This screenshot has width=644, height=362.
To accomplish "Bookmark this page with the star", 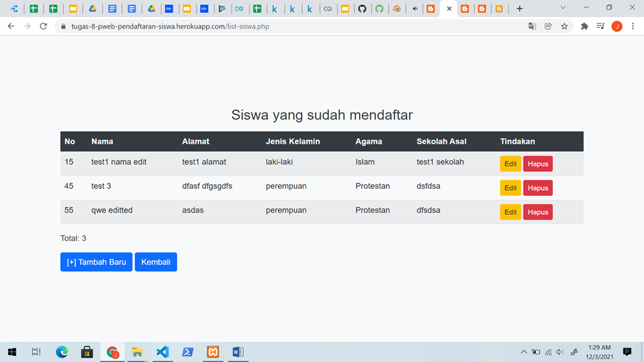I will coord(565,26).
